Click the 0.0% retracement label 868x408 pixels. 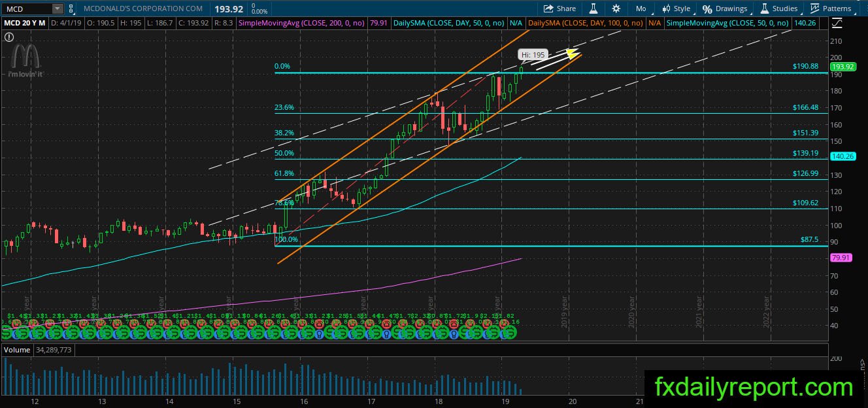click(282, 67)
